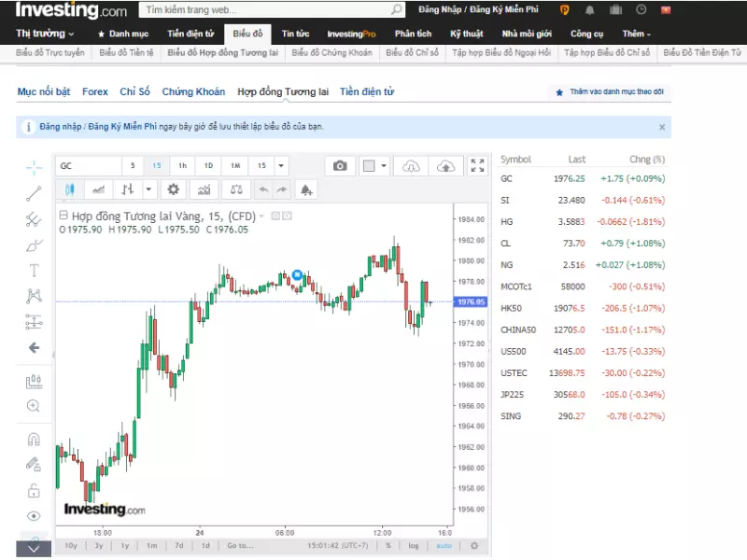Redo last chart action

coord(282,189)
